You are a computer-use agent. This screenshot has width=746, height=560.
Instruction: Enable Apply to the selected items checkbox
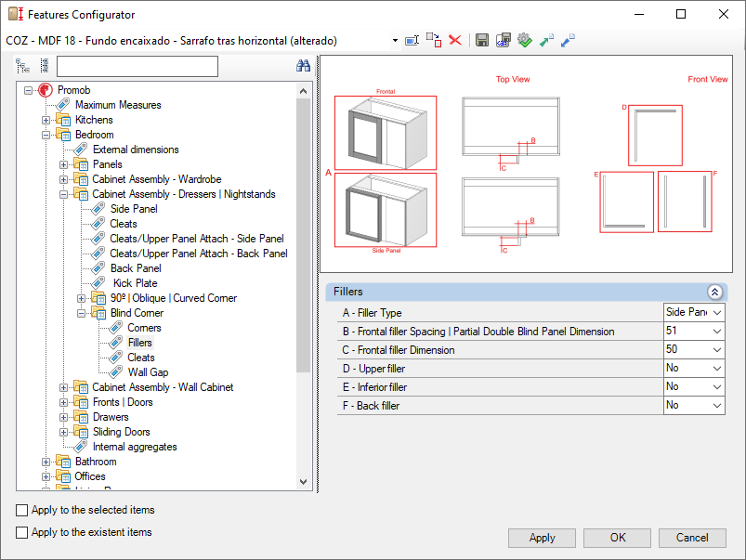pyautogui.click(x=22, y=510)
